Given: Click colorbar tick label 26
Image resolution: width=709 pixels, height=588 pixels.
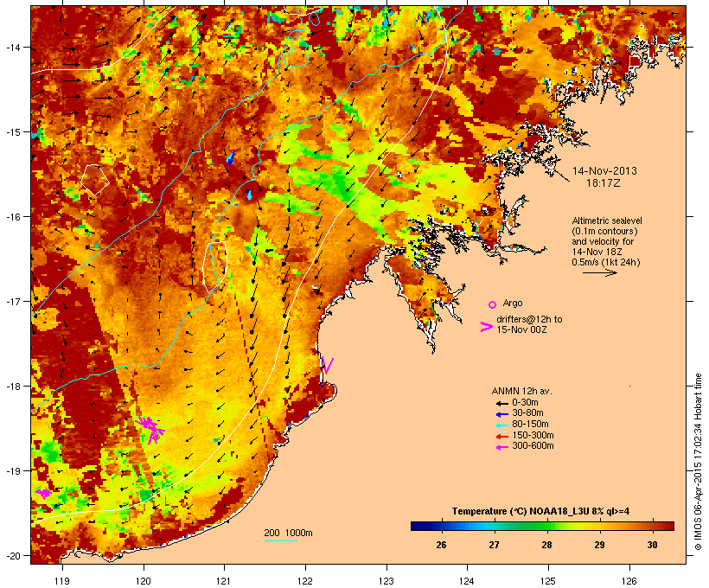Looking at the screenshot, I should pos(441,545).
